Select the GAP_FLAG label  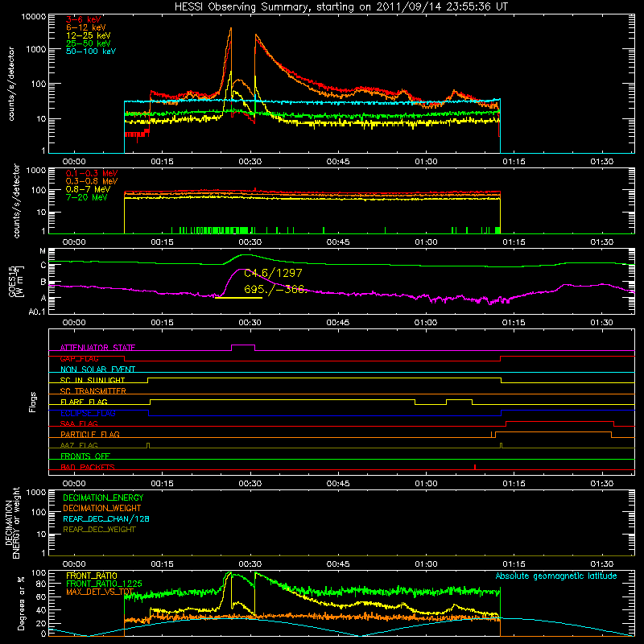(x=79, y=358)
